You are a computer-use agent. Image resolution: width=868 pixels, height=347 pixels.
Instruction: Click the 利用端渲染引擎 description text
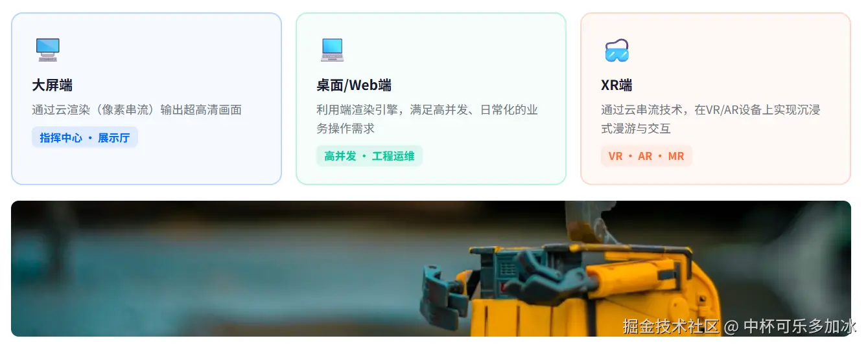point(427,119)
